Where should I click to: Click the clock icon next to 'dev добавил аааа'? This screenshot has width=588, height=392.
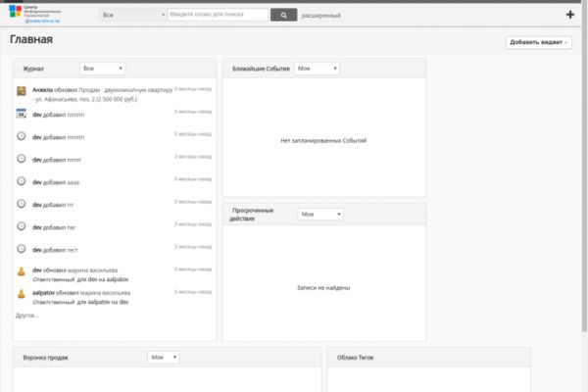point(22,181)
